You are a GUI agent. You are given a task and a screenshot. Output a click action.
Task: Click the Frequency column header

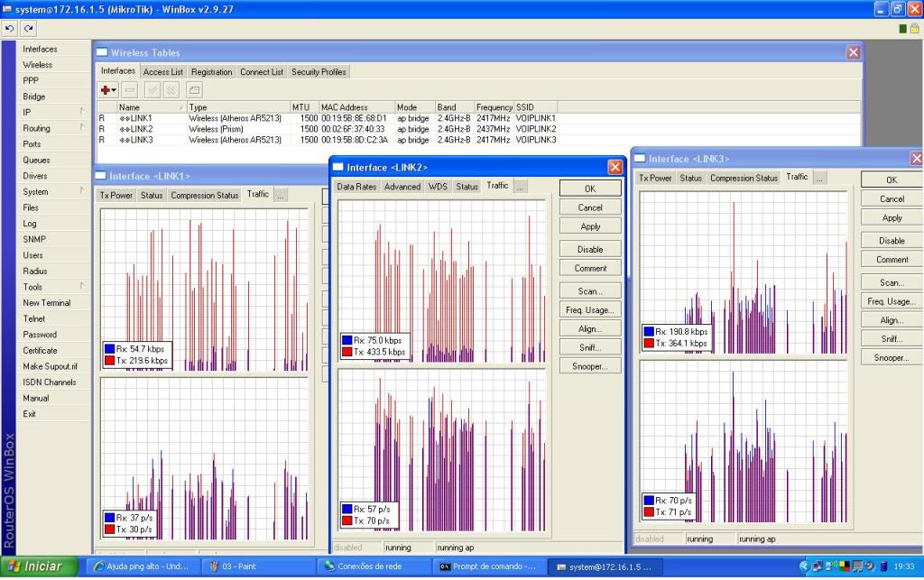coord(494,107)
